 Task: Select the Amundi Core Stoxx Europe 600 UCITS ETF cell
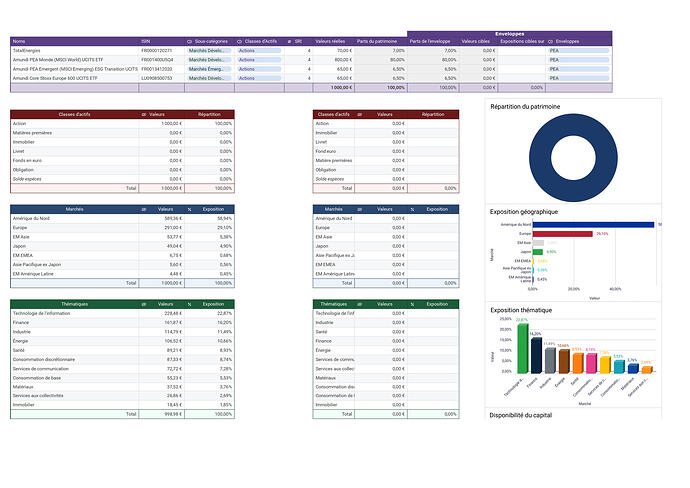(74, 78)
